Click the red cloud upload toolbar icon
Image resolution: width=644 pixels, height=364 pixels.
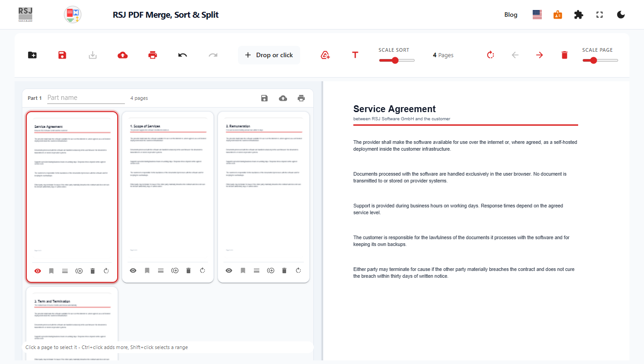[123, 55]
